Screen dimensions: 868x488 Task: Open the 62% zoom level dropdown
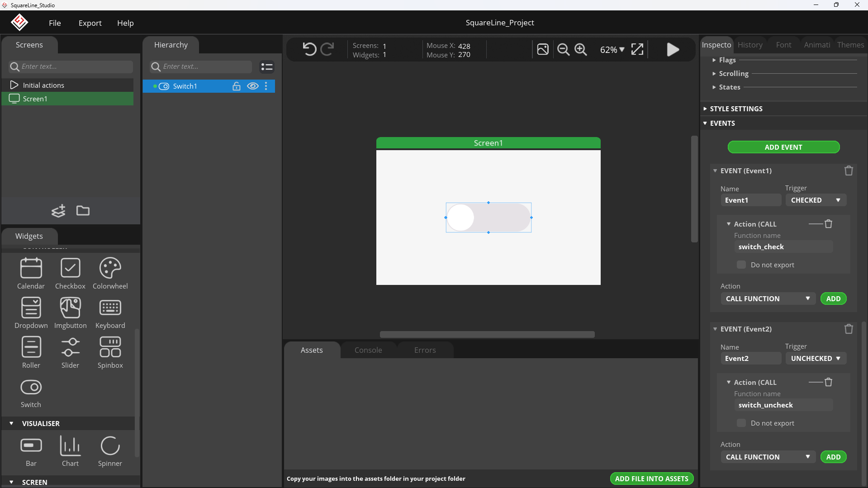[x=612, y=49]
